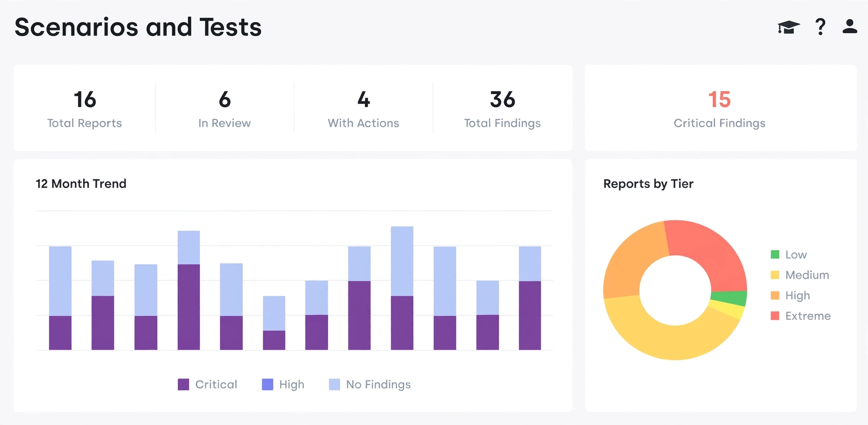
Task: Open the 15 Critical Findings card
Action: click(720, 108)
